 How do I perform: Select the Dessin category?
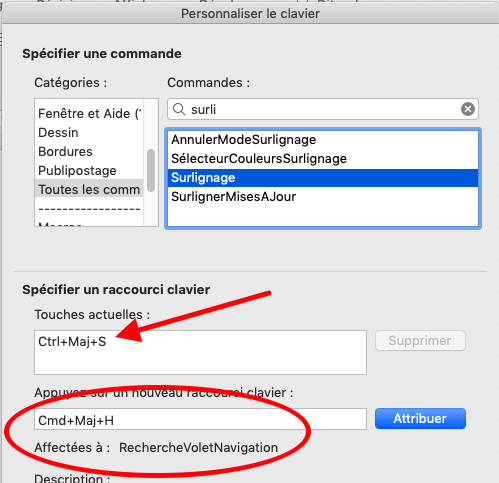(x=89, y=133)
